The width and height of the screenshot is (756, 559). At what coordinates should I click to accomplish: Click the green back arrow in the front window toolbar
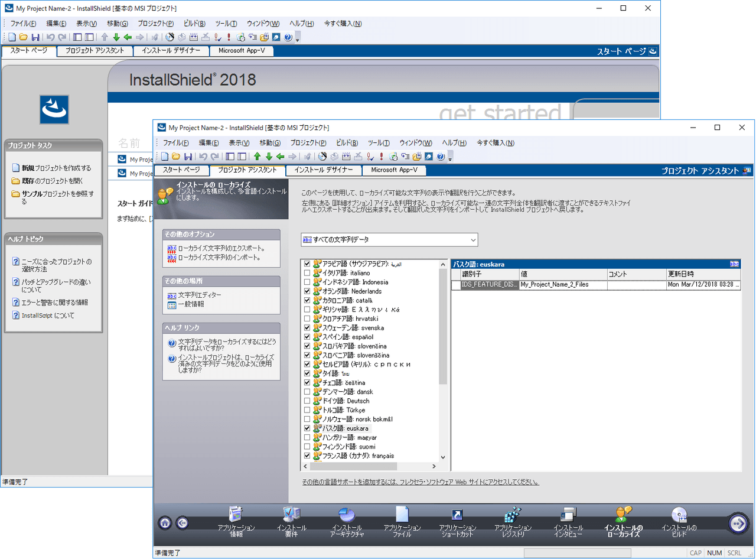coord(280,157)
